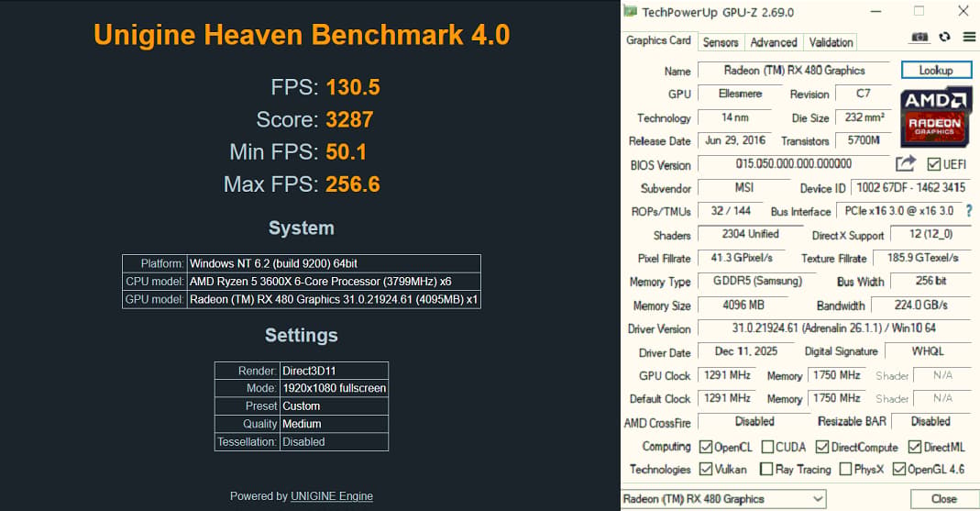Click the Lookup button
The height and width of the screenshot is (511, 980).
tap(936, 70)
